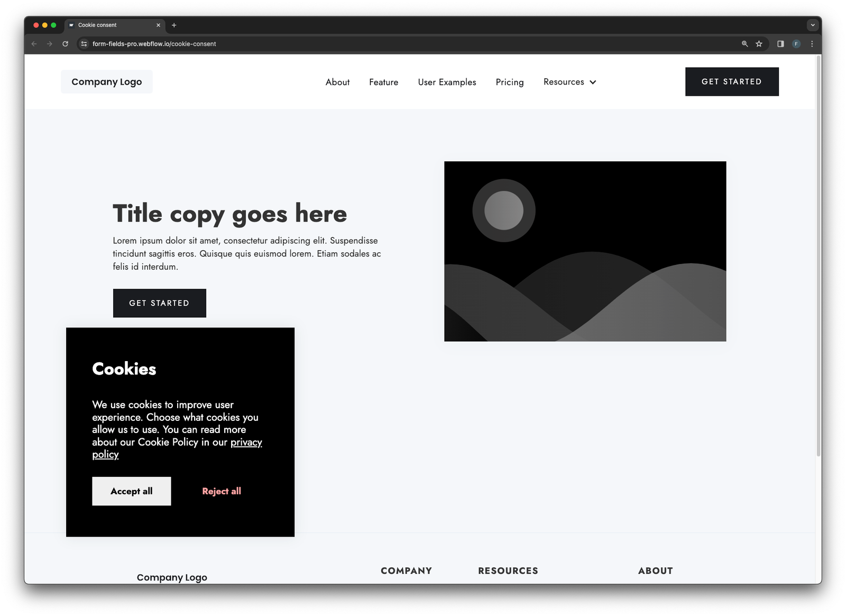
Task: Expand the Resources dropdown menu
Action: 564,82
